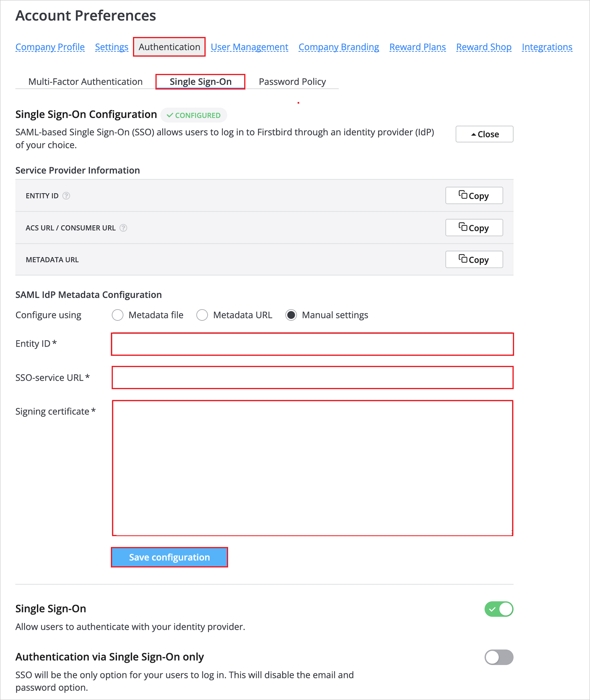Copy the Entity ID value
Viewport: 590px width, 700px height.
[x=474, y=196]
